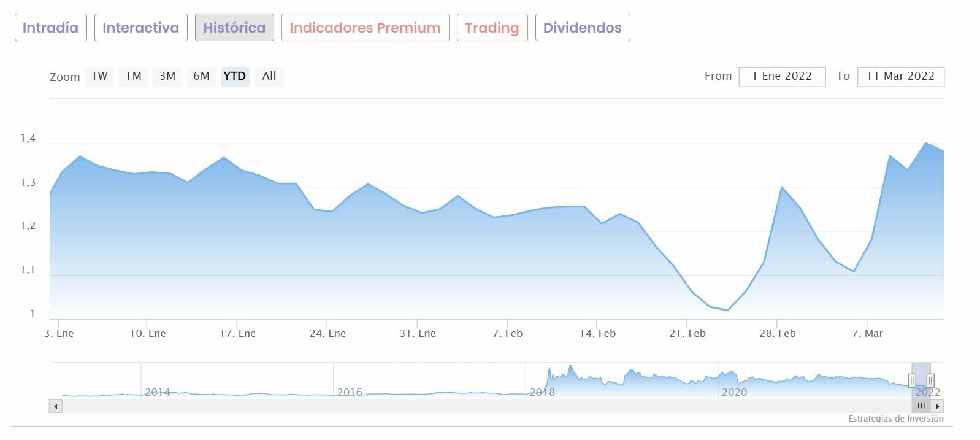Select the Histórica tab

coord(234,28)
